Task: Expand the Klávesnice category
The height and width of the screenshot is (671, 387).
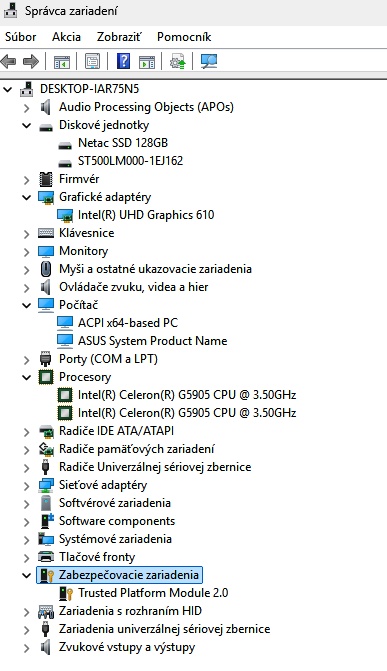Action: point(27,234)
